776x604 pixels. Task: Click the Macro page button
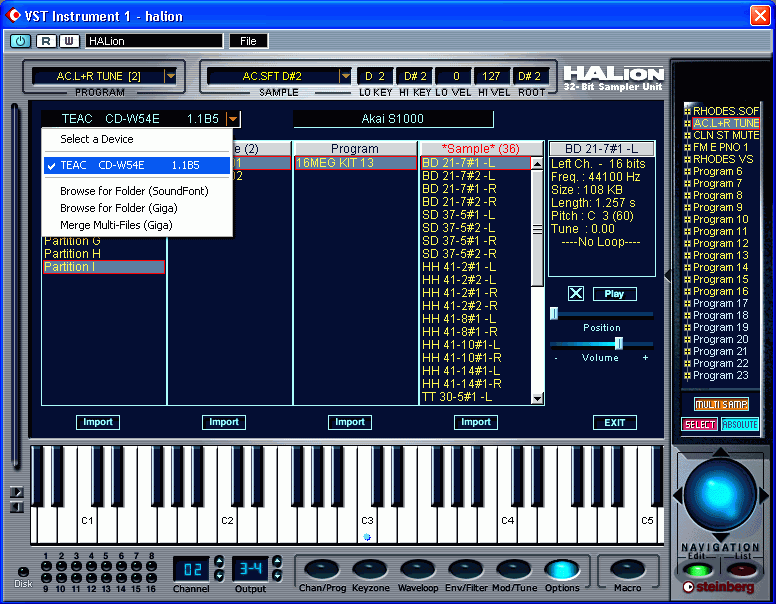pyautogui.click(x=627, y=570)
